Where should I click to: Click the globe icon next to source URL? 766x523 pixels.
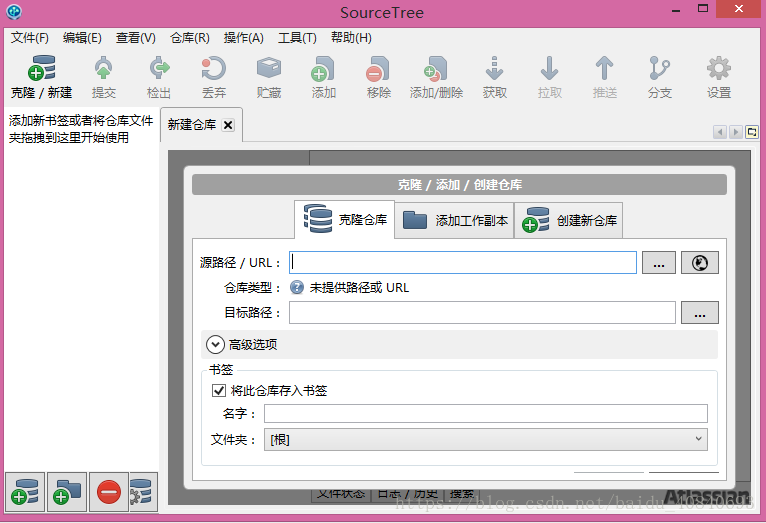[700, 263]
